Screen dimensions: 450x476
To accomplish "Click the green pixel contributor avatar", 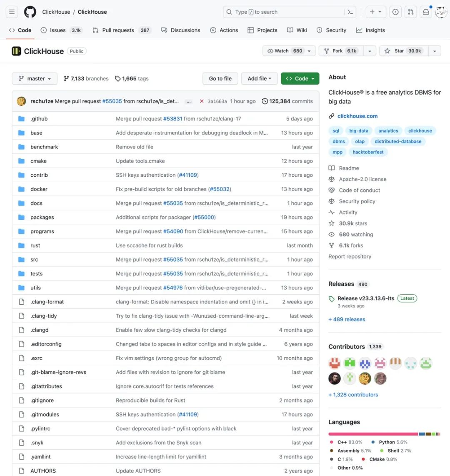I will [x=350, y=363].
